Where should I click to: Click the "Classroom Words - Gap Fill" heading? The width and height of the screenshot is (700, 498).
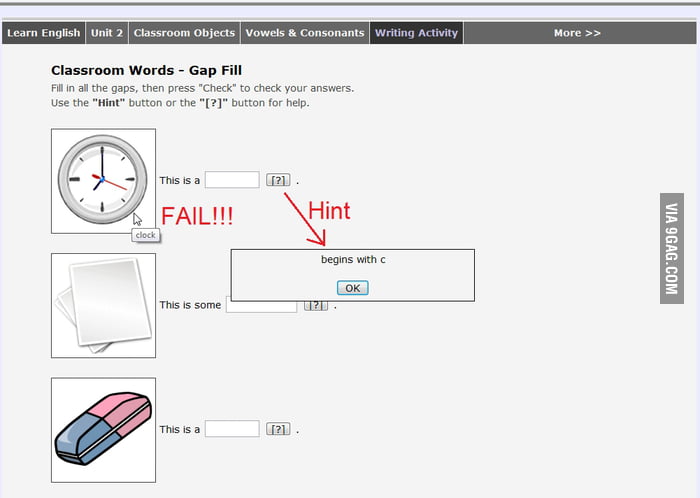pyautogui.click(x=146, y=71)
